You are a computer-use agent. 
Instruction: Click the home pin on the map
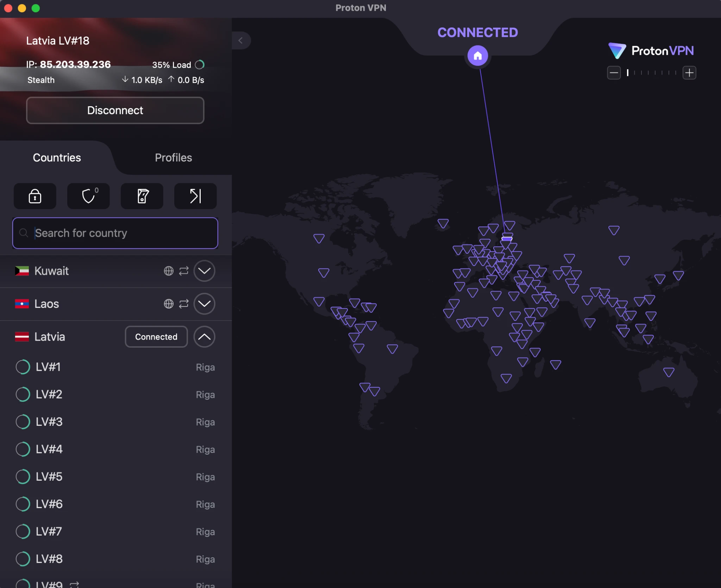[x=477, y=55]
